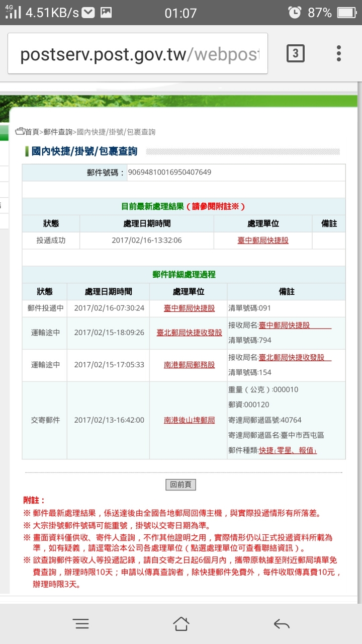Screen dimensions: 362x644
Task: Click the red 附註: heading
Action: tap(34, 500)
